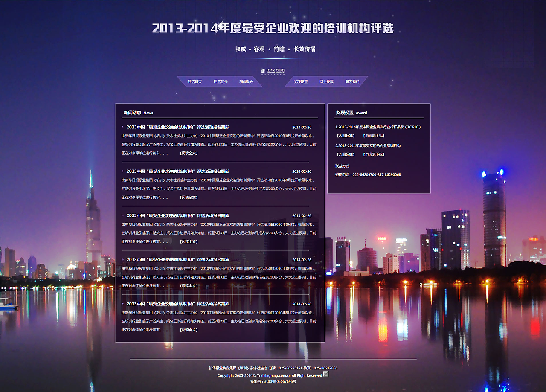546x392 pixels.
Task: Click the triangle bullet before the first news headline
Action: [122, 127]
